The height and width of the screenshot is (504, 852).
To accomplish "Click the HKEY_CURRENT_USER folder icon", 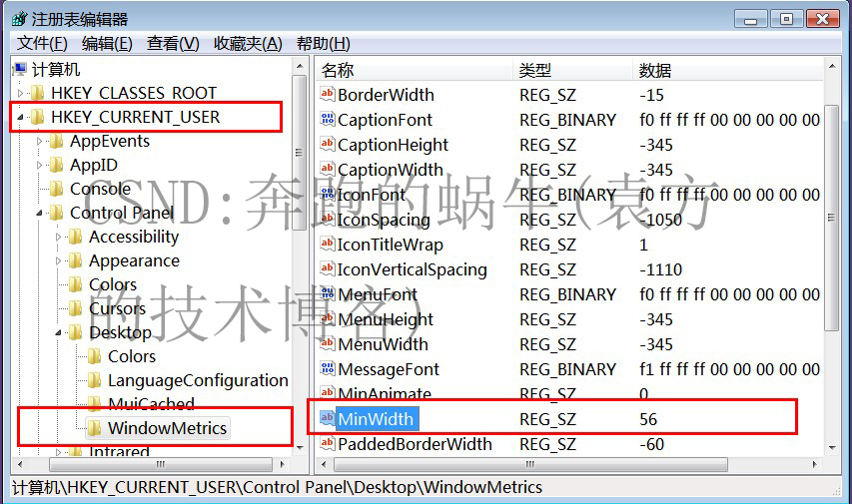I will click(x=38, y=117).
